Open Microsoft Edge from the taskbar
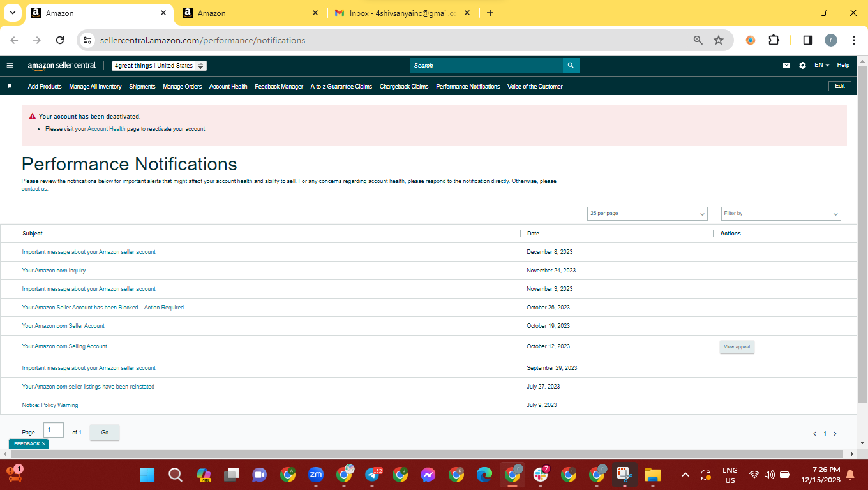This screenshot has height=490, width=868. coord(484,475)
